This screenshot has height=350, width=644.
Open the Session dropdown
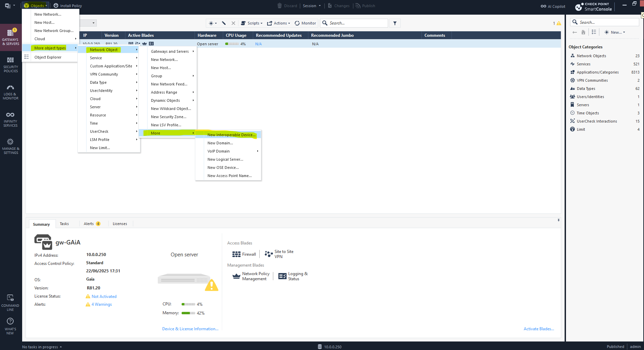(312, 6)
